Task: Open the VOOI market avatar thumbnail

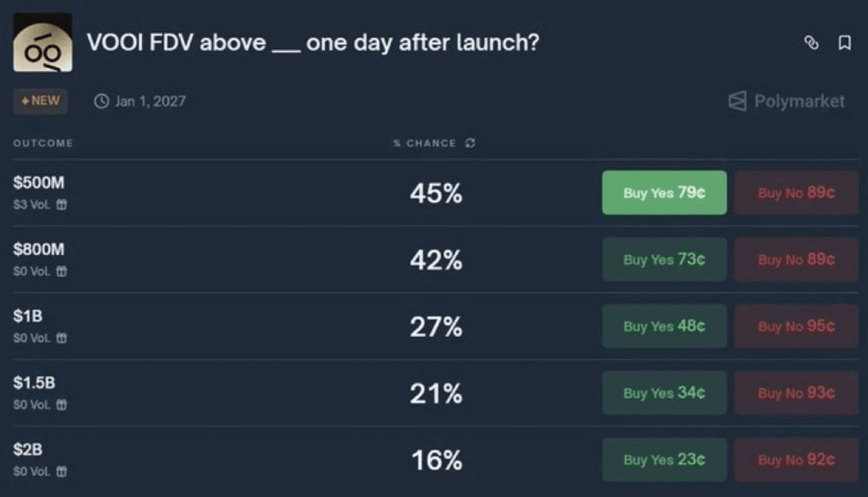Action: (43, 43)
